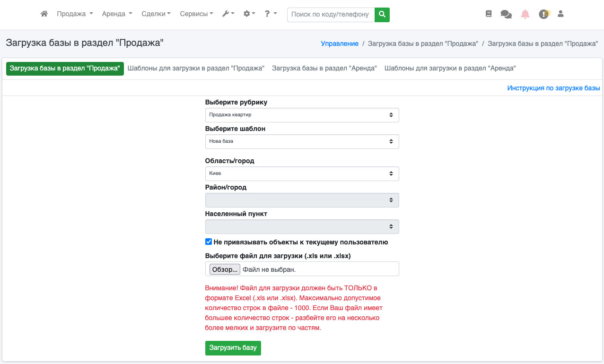Image resolution: width=604 pixels, height=364 pixels.
Task: Open the question mark help menu
Action: 271,14
